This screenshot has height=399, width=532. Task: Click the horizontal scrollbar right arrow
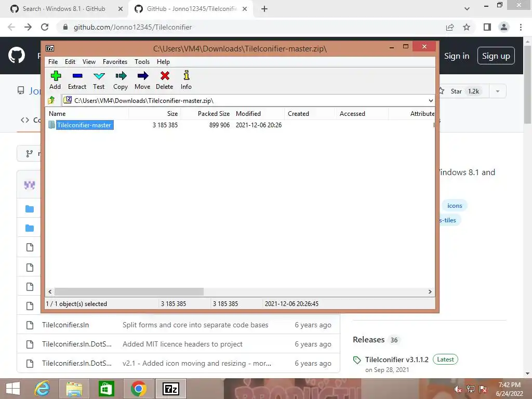pos(430,292)
